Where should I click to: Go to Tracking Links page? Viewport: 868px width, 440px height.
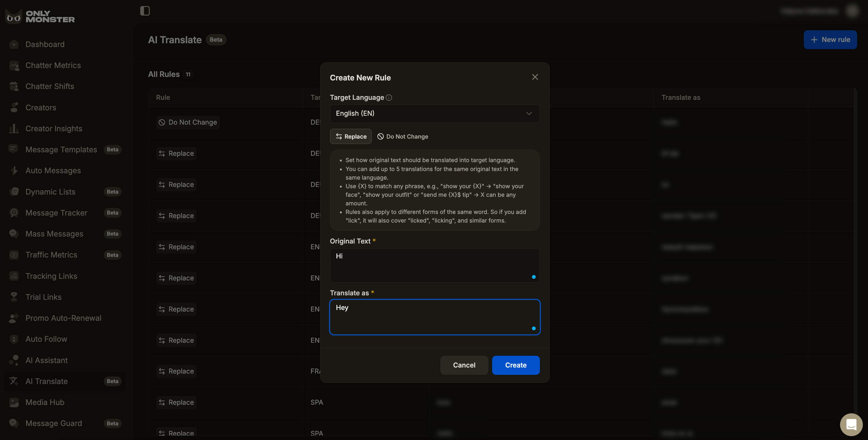tap(51, 276)
